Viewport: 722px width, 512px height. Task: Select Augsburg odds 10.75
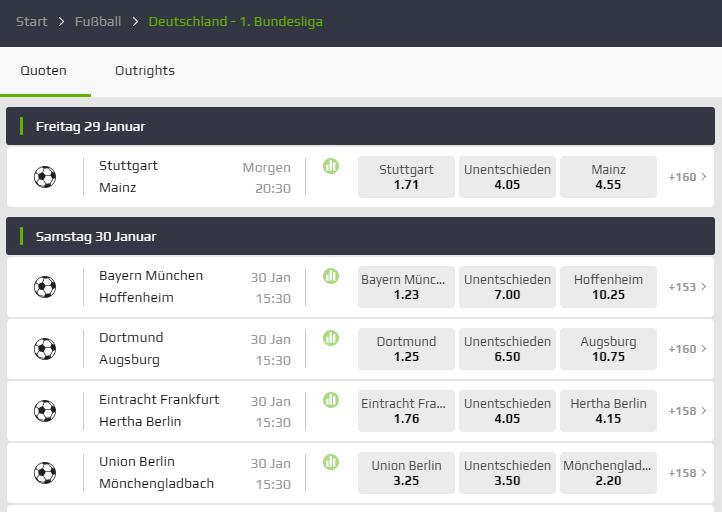pos(608,349)
